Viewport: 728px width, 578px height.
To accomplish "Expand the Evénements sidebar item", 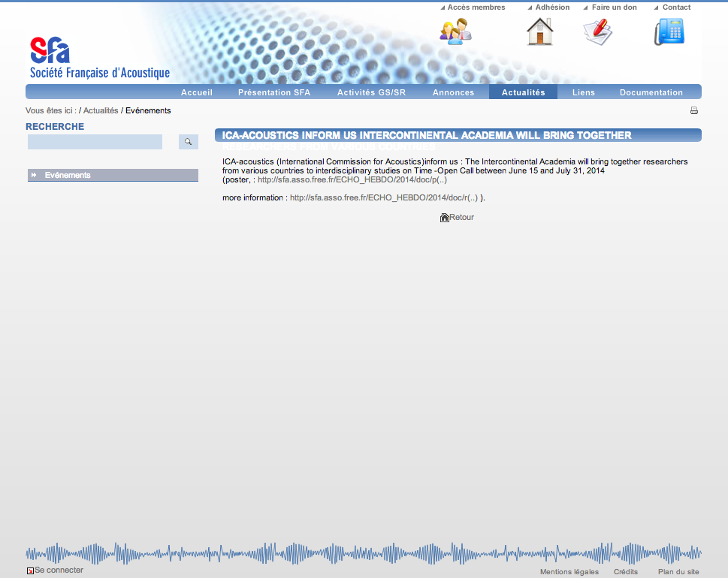I will (x=68, y=175).
